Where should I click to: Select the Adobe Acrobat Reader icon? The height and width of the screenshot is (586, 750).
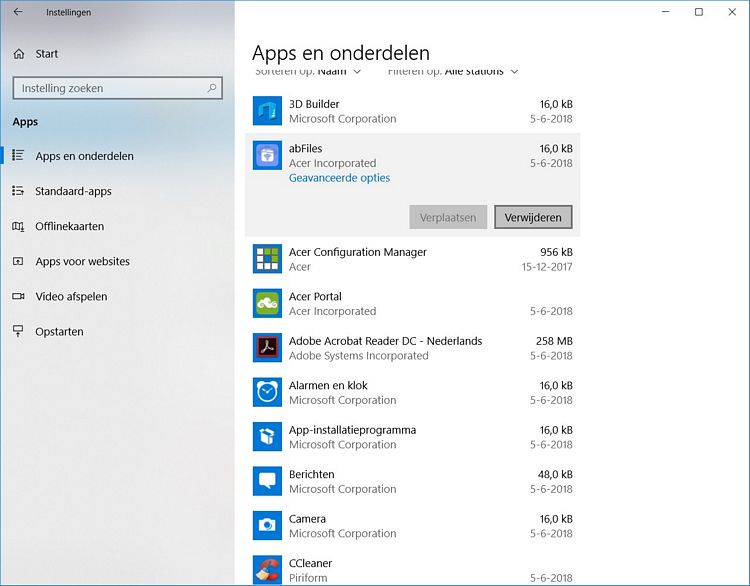(267, 347)
